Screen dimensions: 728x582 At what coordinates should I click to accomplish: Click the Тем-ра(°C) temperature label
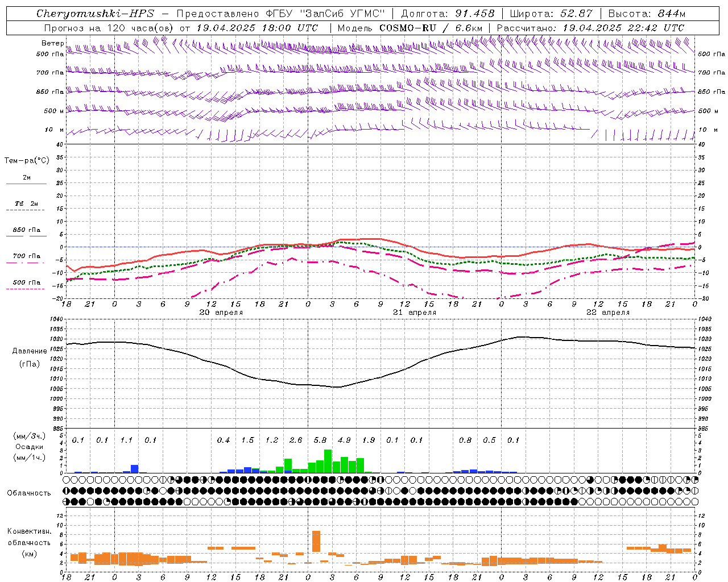26,161
